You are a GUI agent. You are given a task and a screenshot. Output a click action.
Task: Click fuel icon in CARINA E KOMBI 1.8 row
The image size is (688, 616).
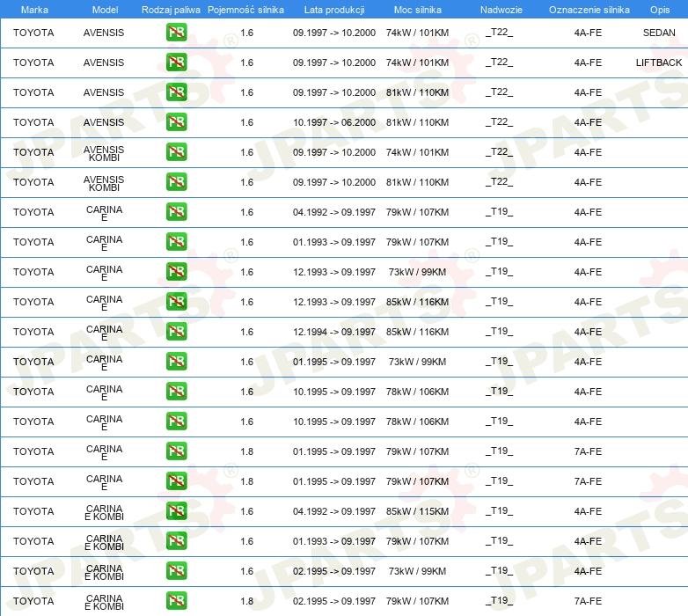click(176, 601)
